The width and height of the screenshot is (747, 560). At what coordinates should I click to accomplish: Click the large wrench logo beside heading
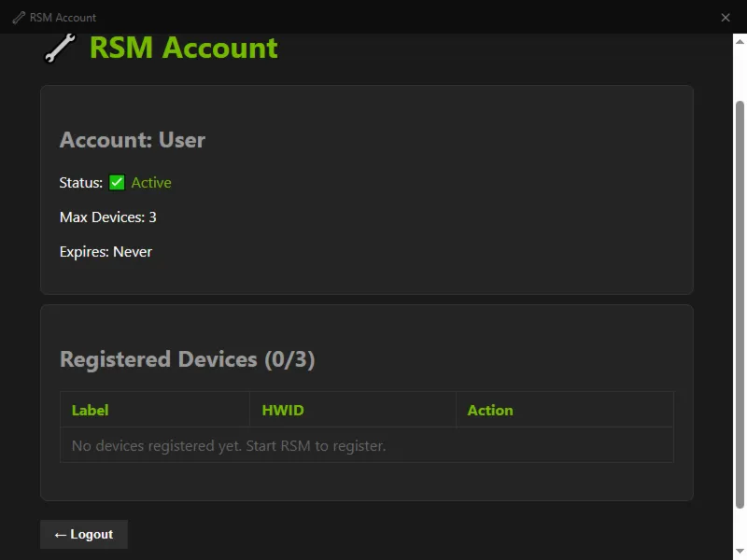pyautogui.click(x=60, y=49)
